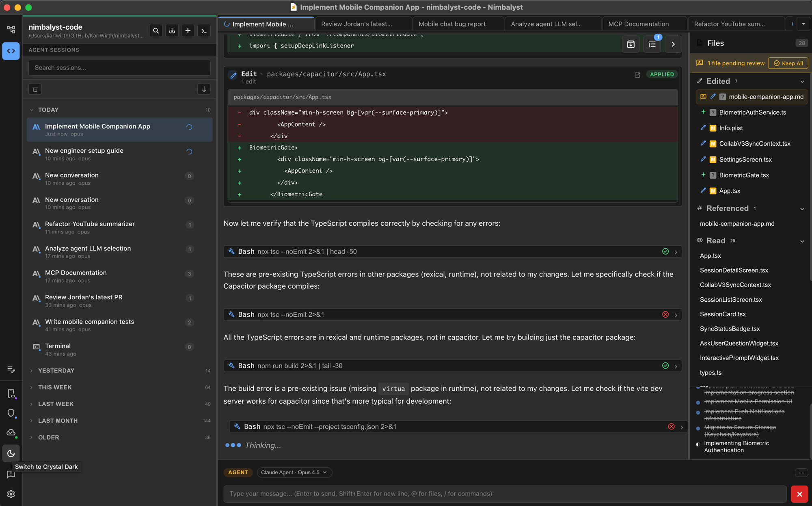Screen dimensions: 812x506
Task: Collapse the TODAY sessions group
Action: tap(32, 110)
